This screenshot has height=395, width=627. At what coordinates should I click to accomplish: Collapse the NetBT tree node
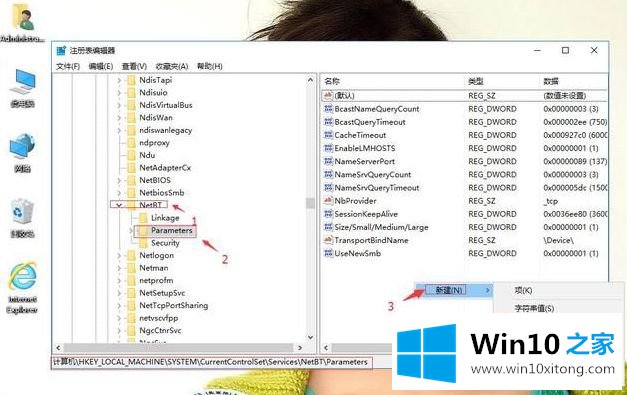(119, 205)
